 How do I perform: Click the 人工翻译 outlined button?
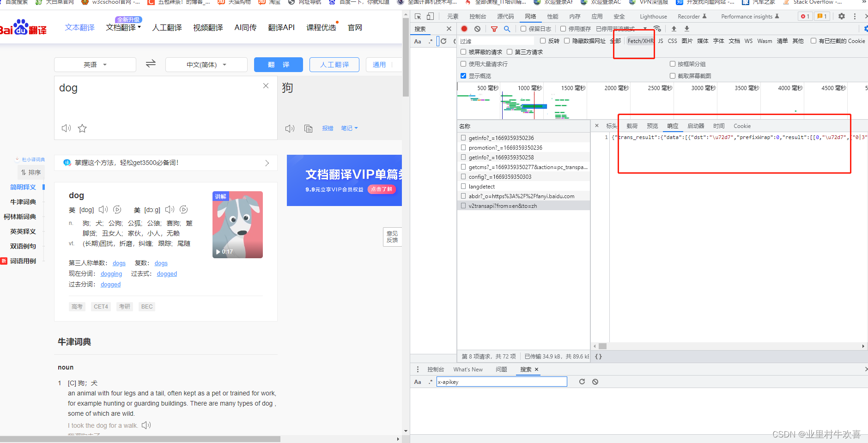tap(334, 65)
